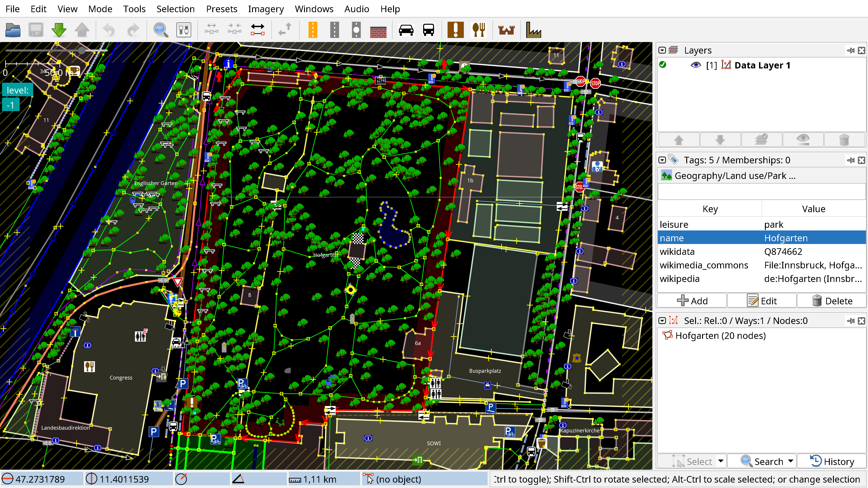Screen dimensions: 868x488
Task: Click the Download map data arrow
Action: pyautogui.click(x=59, y=30)
